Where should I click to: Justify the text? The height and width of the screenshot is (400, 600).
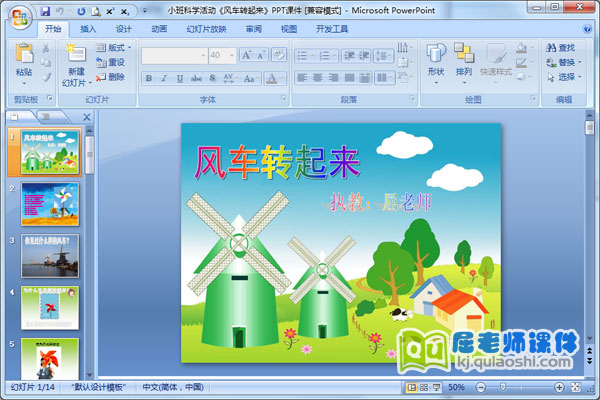click(349, 78)
